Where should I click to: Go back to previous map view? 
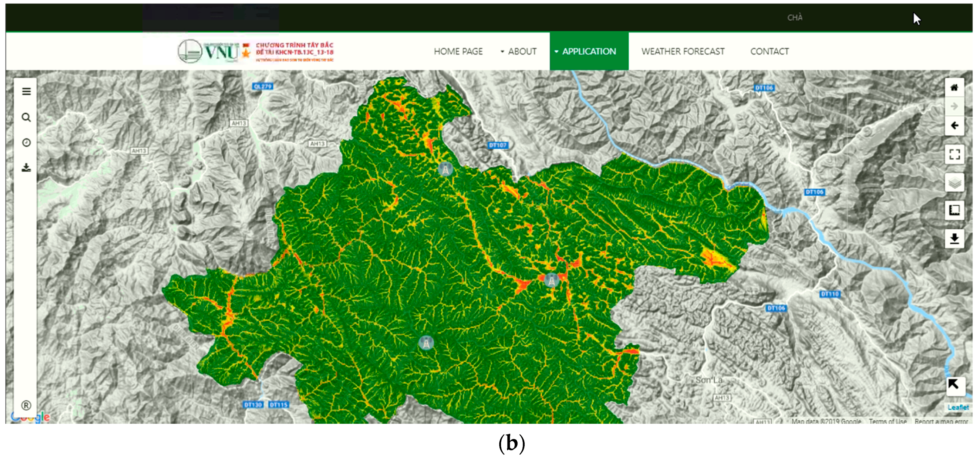[x=954, y=126]
